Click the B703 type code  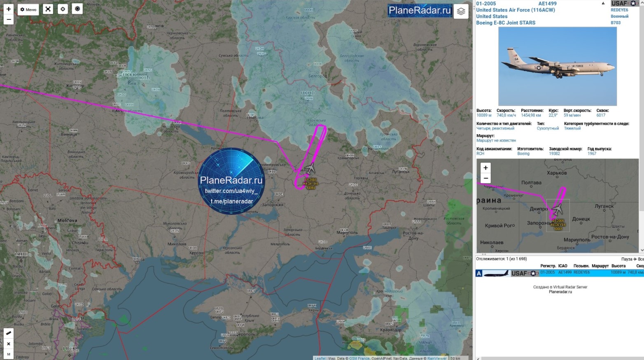coord(616,23)
